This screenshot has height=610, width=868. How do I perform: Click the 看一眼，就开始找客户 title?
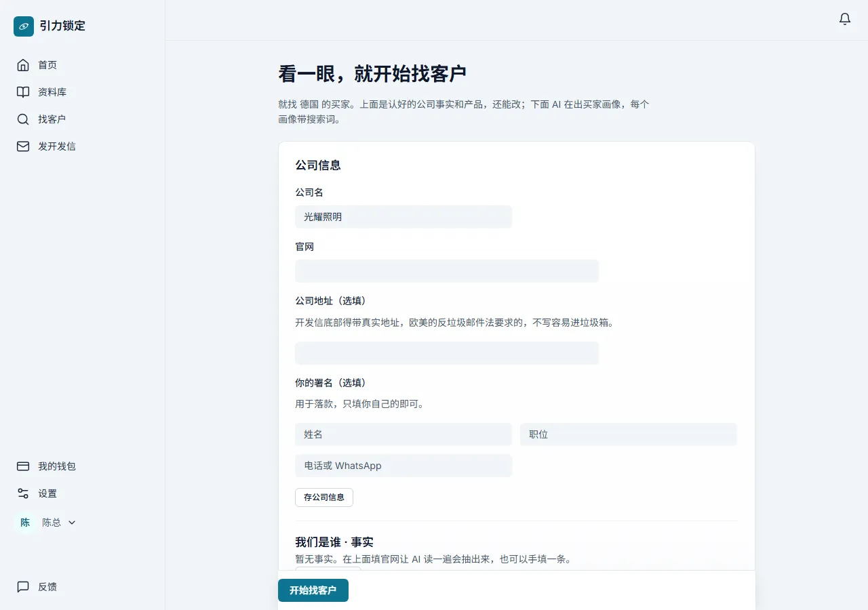[372, 74]
